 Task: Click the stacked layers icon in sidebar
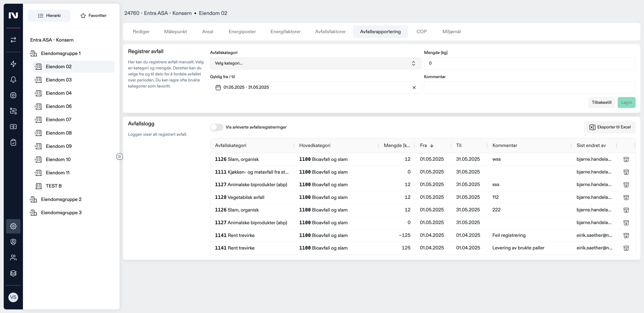[13, 273]
